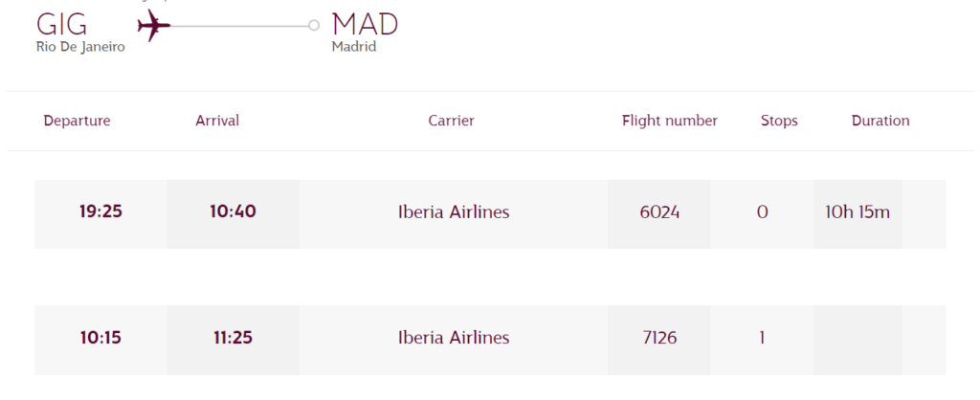Image resolution: width=980 pixels, height=400 pixels.
Task: Click flight number 7126
Action: [659, 338]
